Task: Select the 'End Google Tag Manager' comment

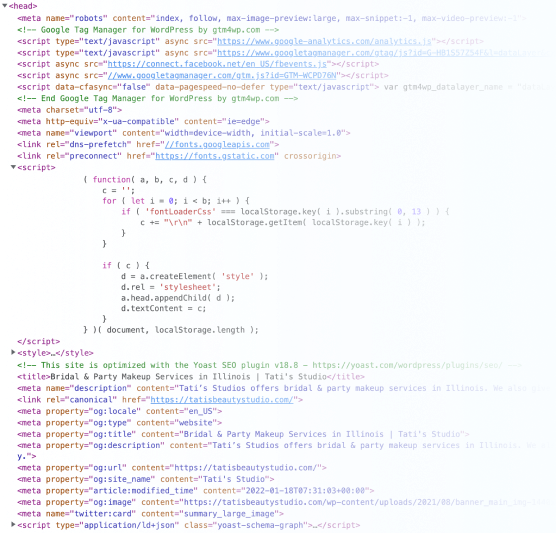Action: point(157,99)
